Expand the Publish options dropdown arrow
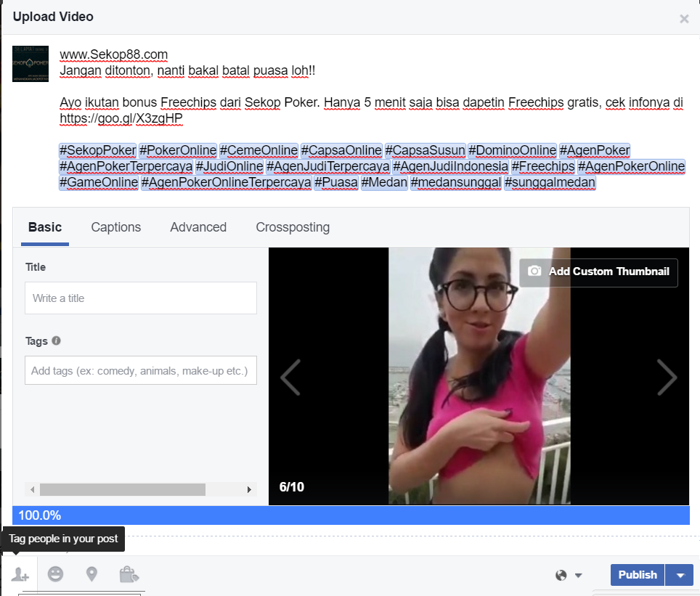 pyautogui.click(x=680, y=575)
